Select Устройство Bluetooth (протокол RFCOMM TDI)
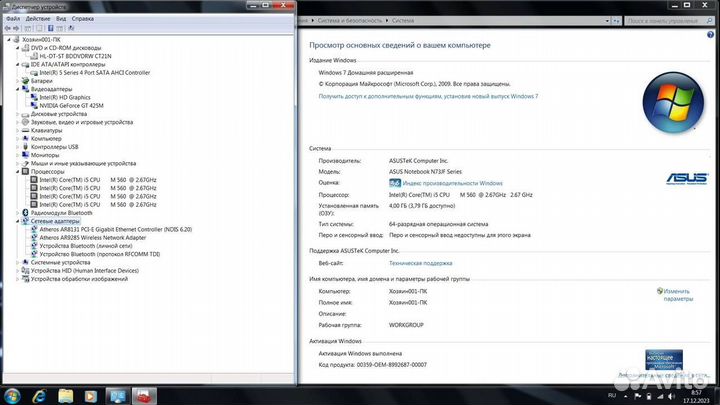The image size is (720, 405). 100,254
